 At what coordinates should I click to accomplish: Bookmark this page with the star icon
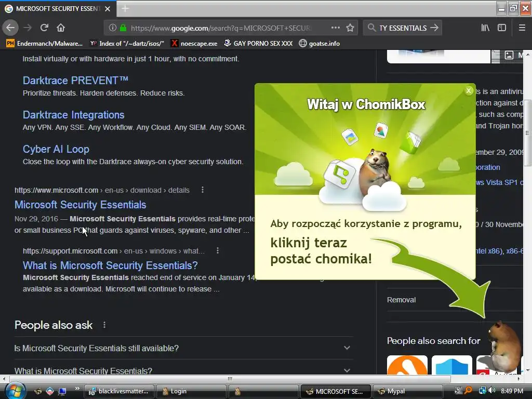(x=350, y=28)
